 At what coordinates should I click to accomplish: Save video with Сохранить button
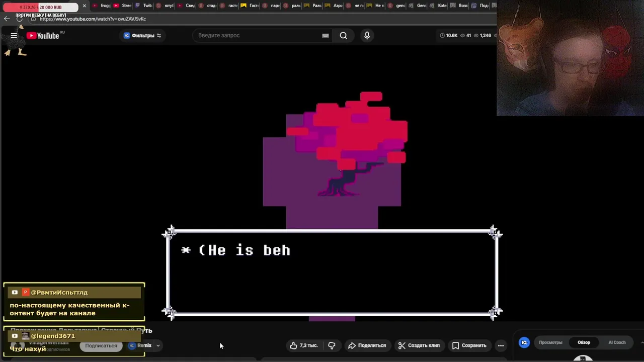coord(469,345)
